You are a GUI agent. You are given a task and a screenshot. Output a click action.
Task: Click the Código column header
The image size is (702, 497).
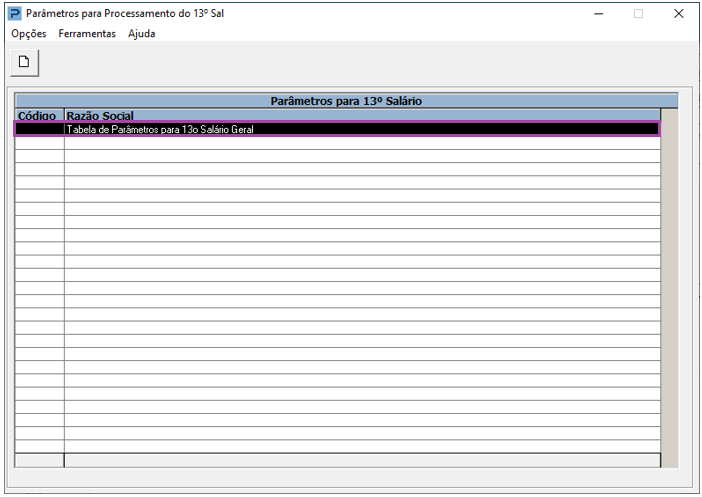40,115
